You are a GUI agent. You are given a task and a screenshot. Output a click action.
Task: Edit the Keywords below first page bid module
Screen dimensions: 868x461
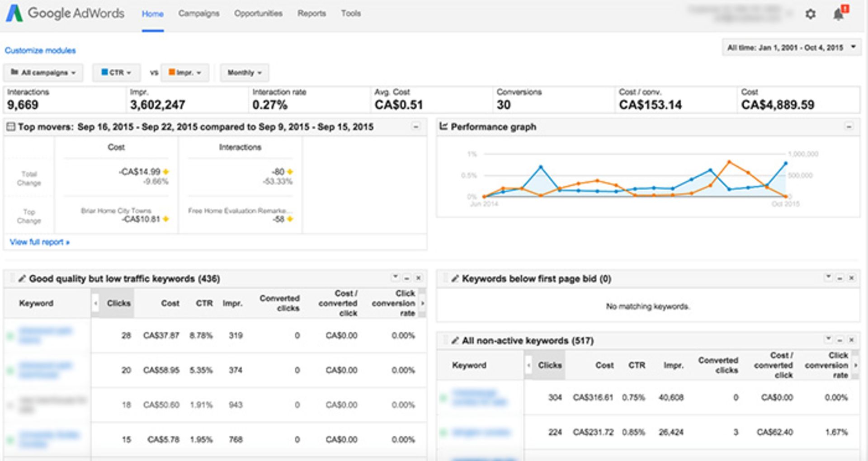tap(455, 279)
